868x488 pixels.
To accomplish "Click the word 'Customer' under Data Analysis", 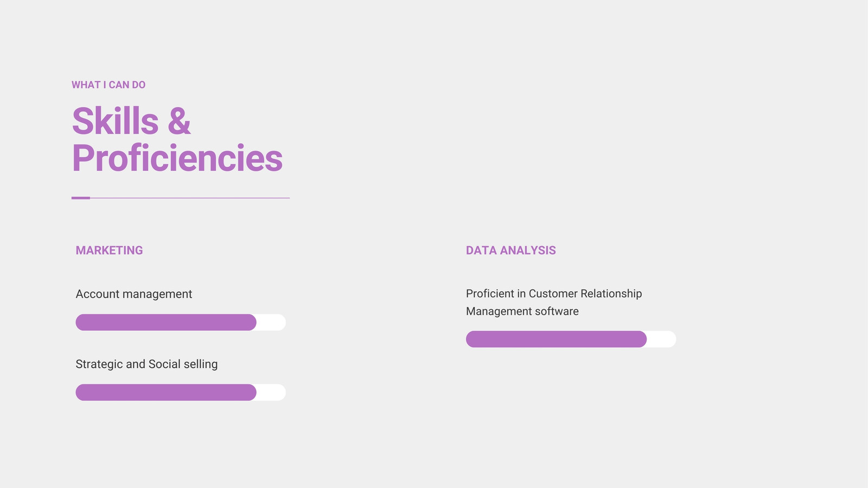I will pyautogui.click(x=553, y=293).
